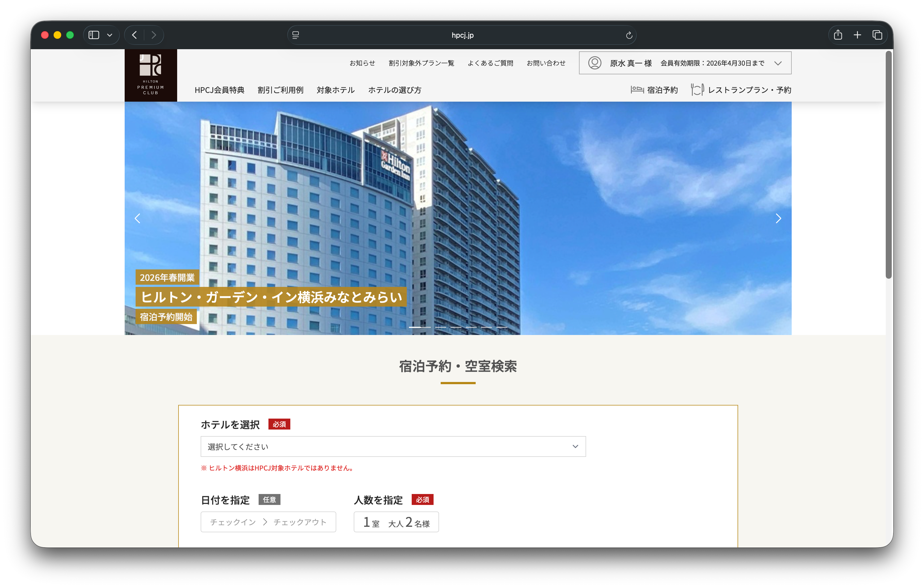Click the Hilton Premium Club logo
The width and height of the screenshot is (924, 588).
click(151, 75)
